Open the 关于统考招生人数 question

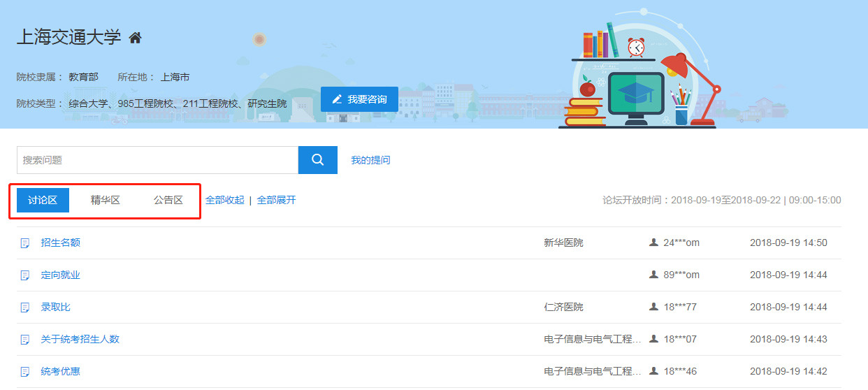click(x=80, y=339)
